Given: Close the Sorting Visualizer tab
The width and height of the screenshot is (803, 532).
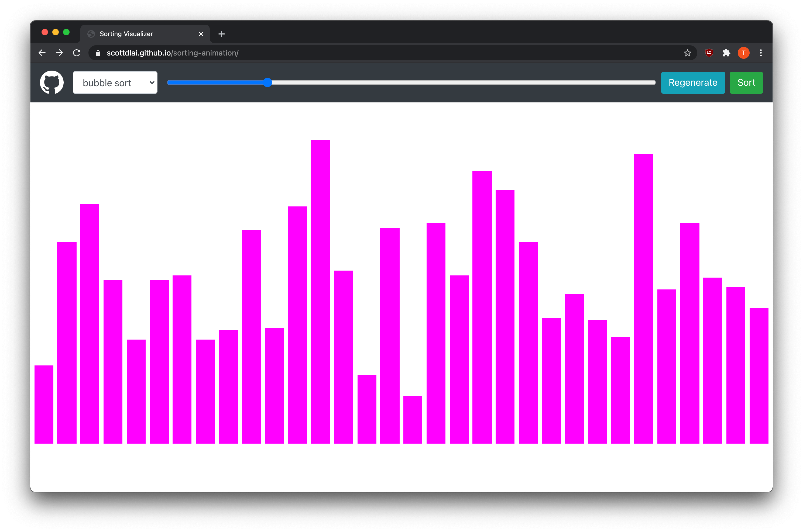Looking at the screenshot, I should pos(201,34).
